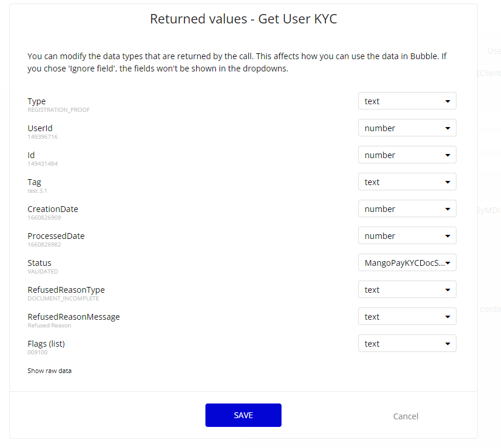
Task: Click the arrow on the Type dropdown
Action: click(448, 101)
